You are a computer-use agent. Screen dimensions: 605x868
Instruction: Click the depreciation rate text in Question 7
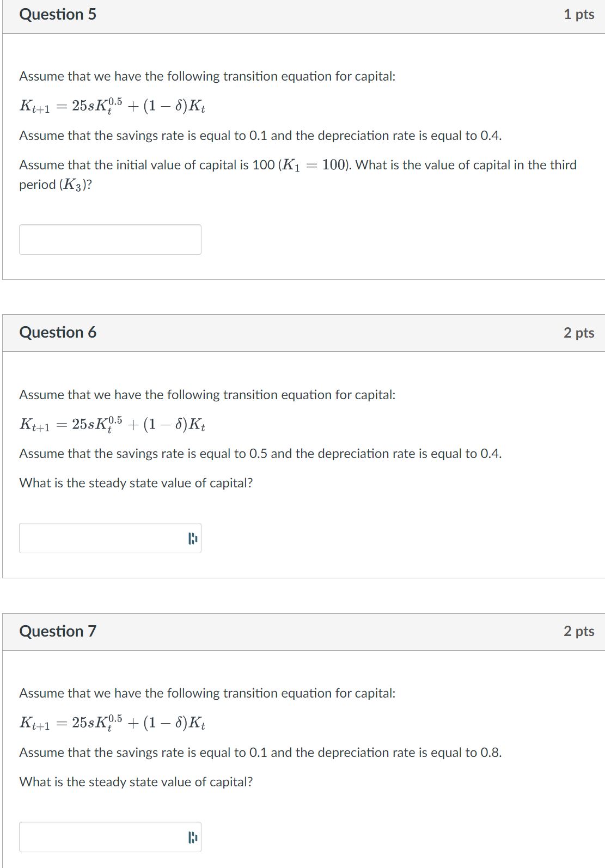[261, 753]
